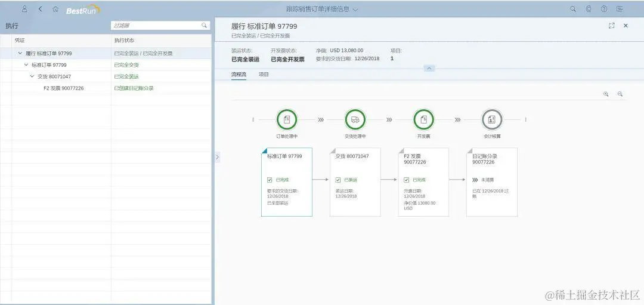
Task: Collapse the 交货 80071047 tree node
Action: (x=32, y=76)
